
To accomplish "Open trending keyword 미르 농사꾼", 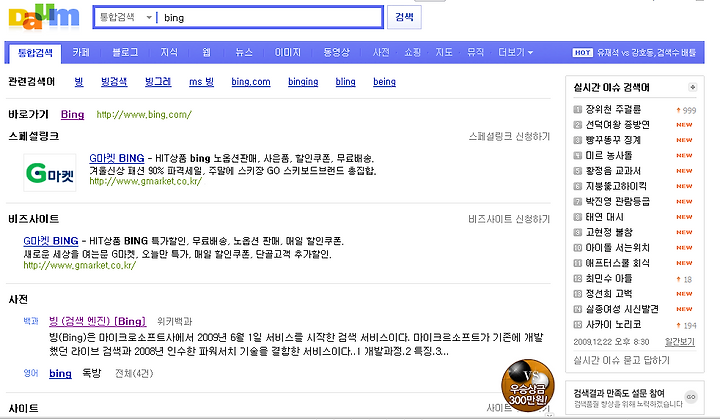I will click(608, 156).
